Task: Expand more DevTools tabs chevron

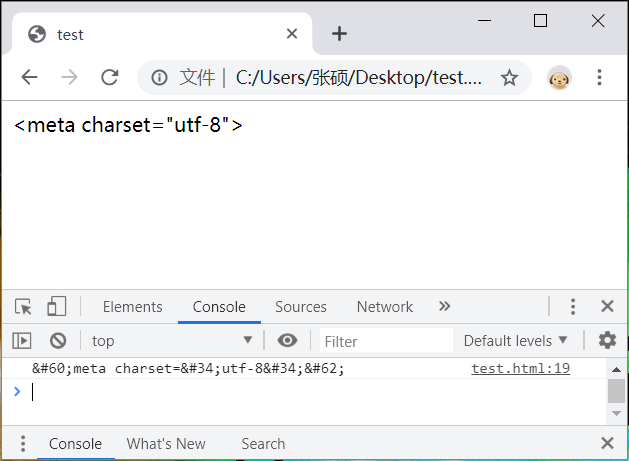Action: click(x=445, y=307)
